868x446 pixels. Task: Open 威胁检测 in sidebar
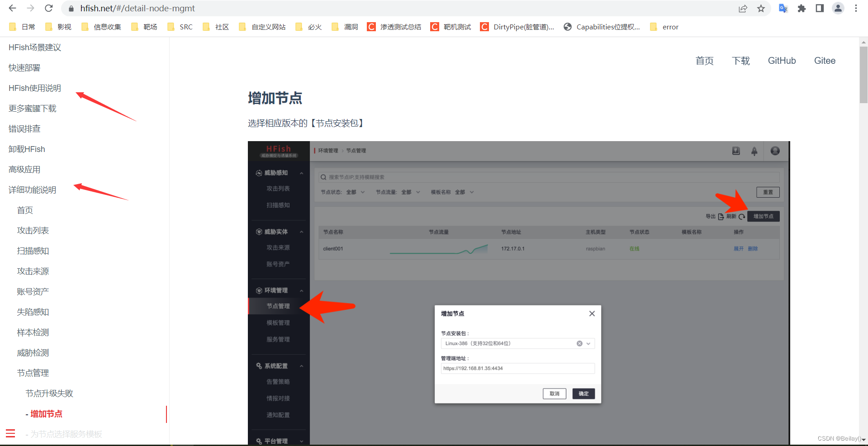33,353
